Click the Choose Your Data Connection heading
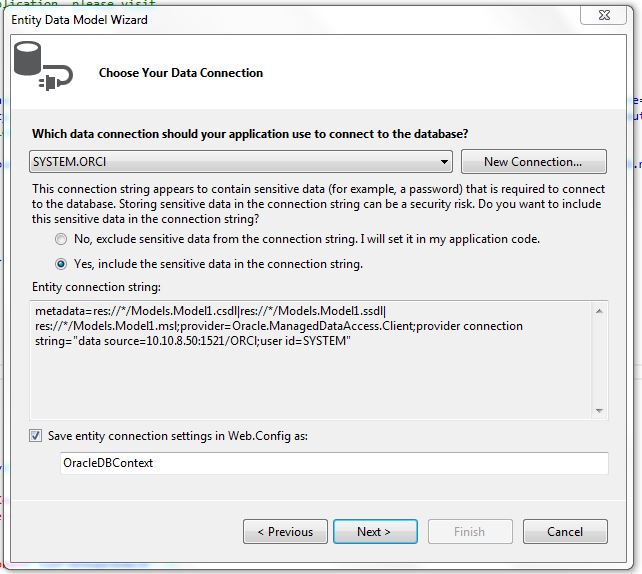This screenshot has height=574, width=642. coord(181,73)
